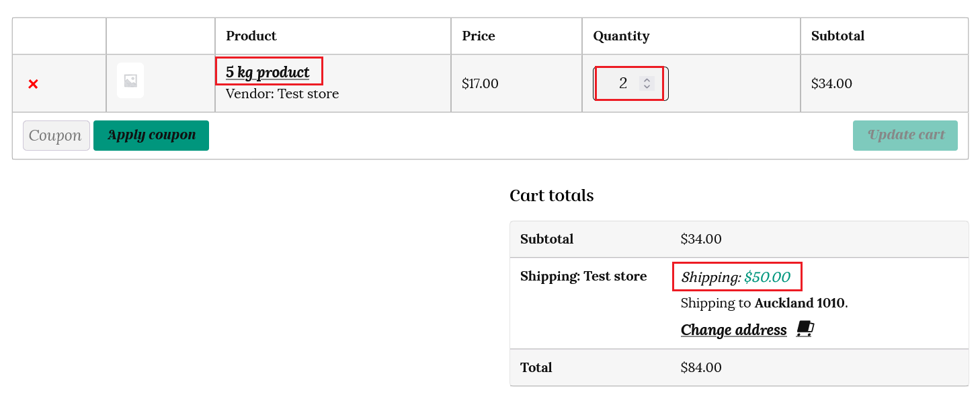
Task: Click the product image placeholder thumbnail
Action: [130, 81]
